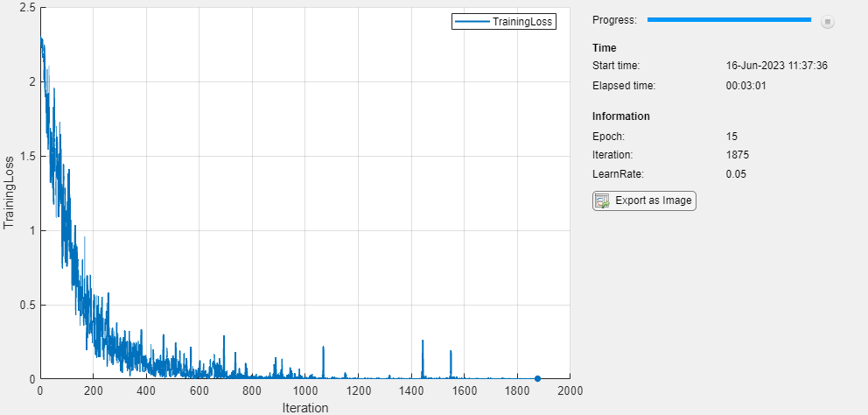Click the loss spike near iteration 1550
868x415 pixels.
(x=451, y=363)
